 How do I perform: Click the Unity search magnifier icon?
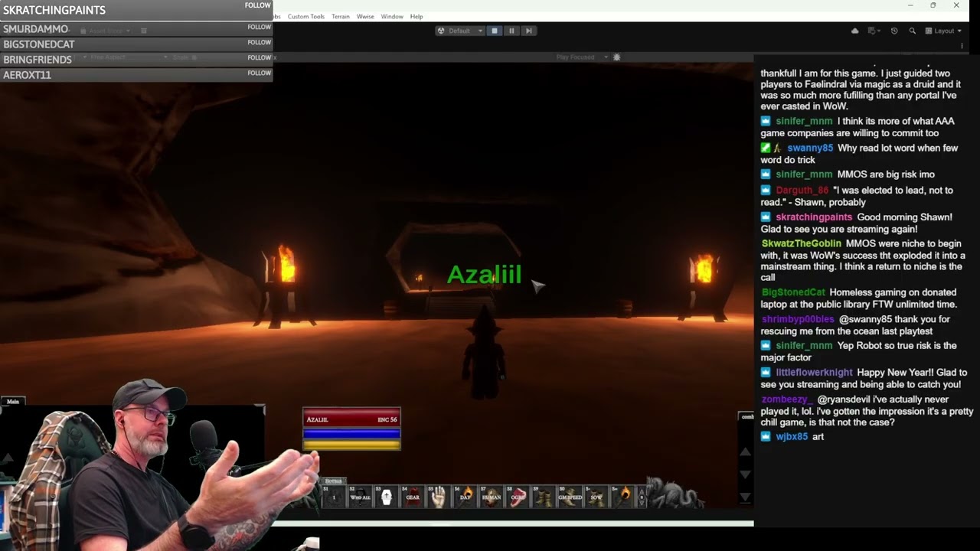tap(912, 31)
